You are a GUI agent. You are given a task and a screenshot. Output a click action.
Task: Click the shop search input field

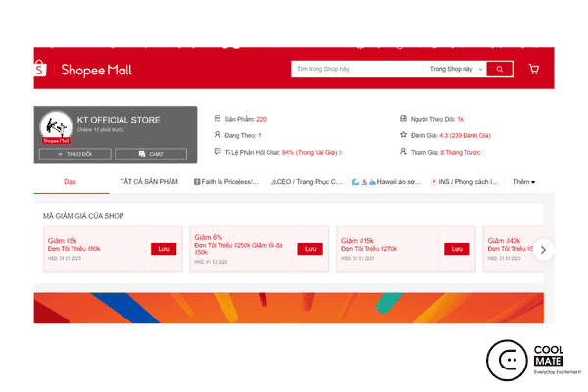(x=357, y=70)
